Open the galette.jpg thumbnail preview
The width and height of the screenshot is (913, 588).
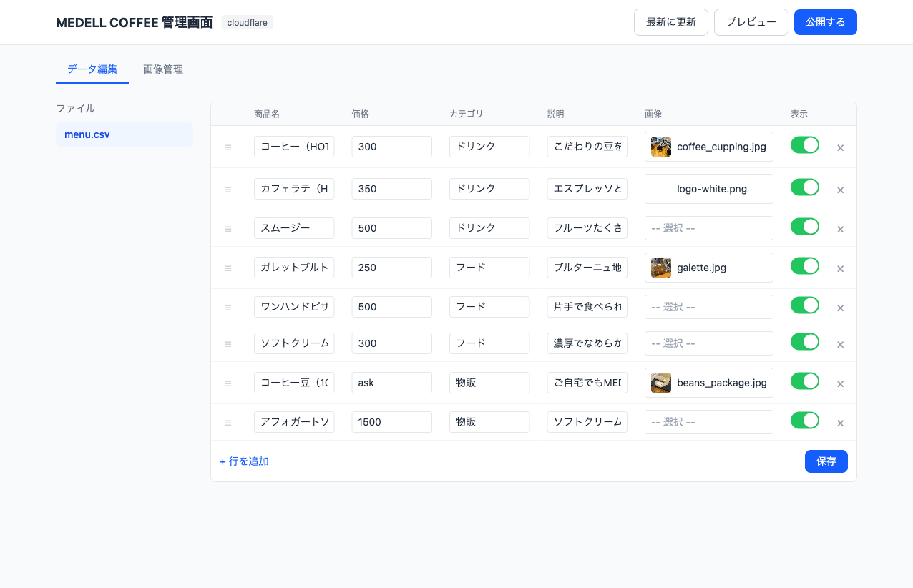pos(660,267)
